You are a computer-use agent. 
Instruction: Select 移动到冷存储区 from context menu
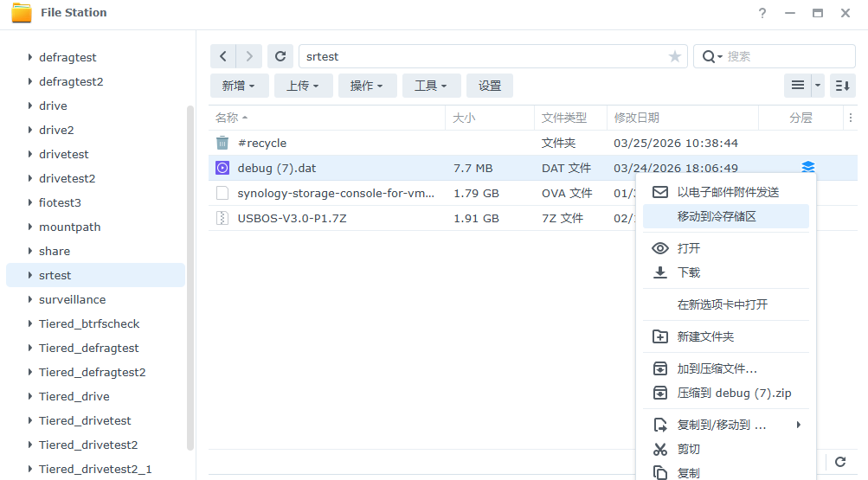click(x=717, y=216)
